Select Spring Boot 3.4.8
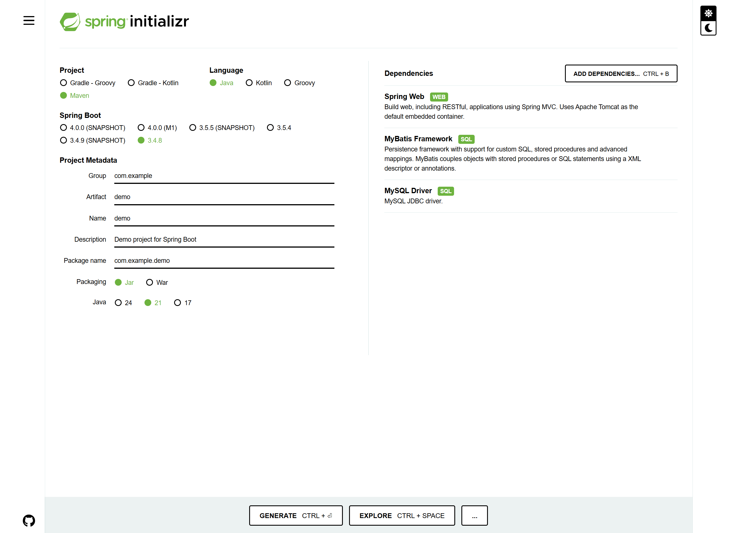Viewport: 756px width, 533px height. tap(150, 140)
